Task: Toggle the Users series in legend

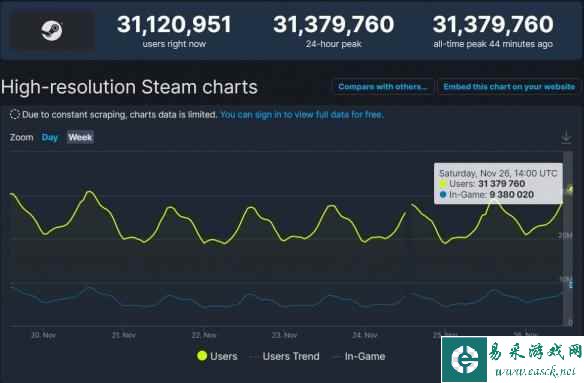Action: tap(217, 356)
